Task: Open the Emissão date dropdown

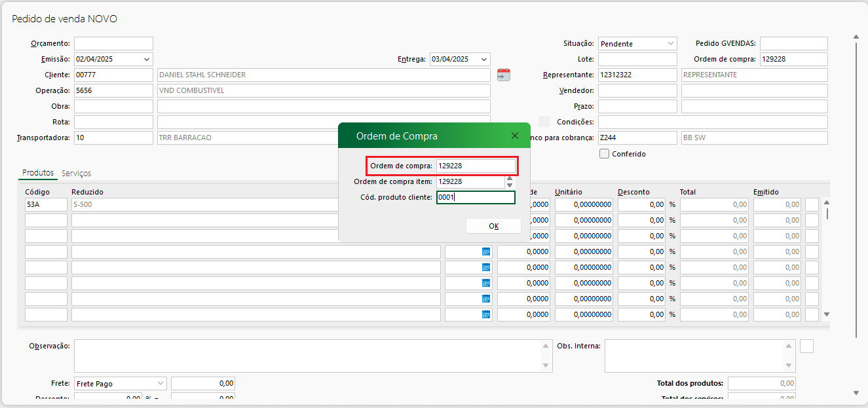Action: (146, 59)
